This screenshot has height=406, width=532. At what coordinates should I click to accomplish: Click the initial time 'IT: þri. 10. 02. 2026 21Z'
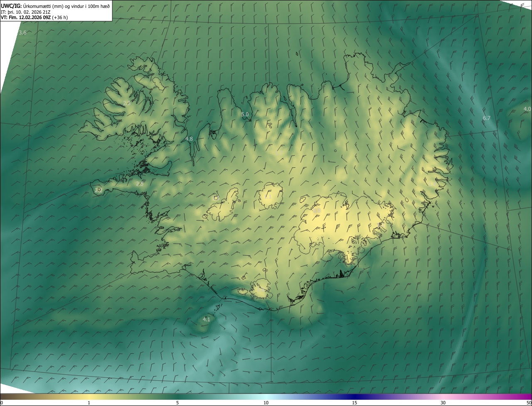(x=26, y=12)
